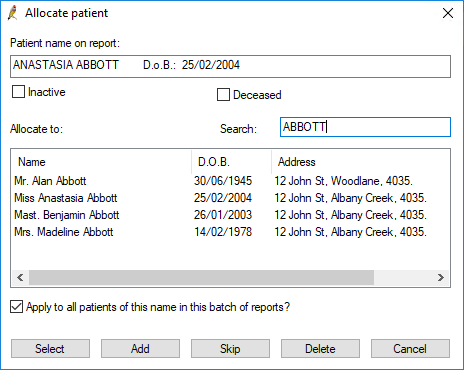Close the Allocate patient dialog
Image resolution: width=464 pixels, height=370 pixels.
pyautogui.click(x=448, y=13)
